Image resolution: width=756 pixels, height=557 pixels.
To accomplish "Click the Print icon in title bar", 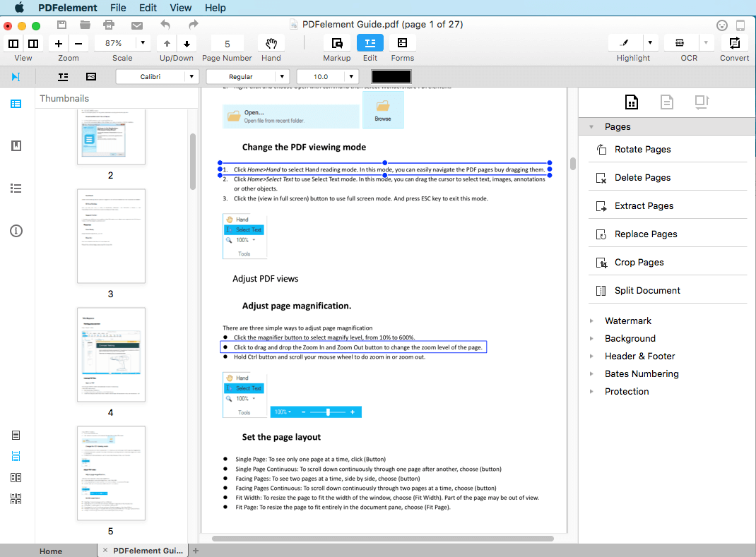I will point(109,25).
